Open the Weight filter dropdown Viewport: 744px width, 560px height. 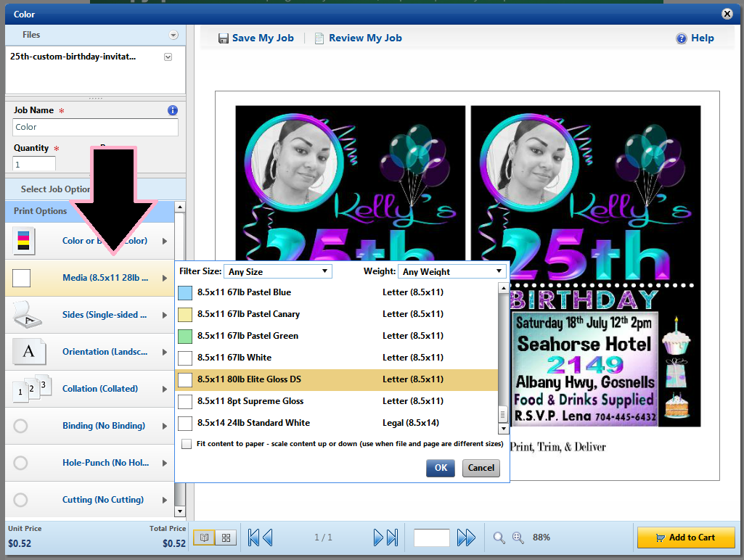[451, 271]
